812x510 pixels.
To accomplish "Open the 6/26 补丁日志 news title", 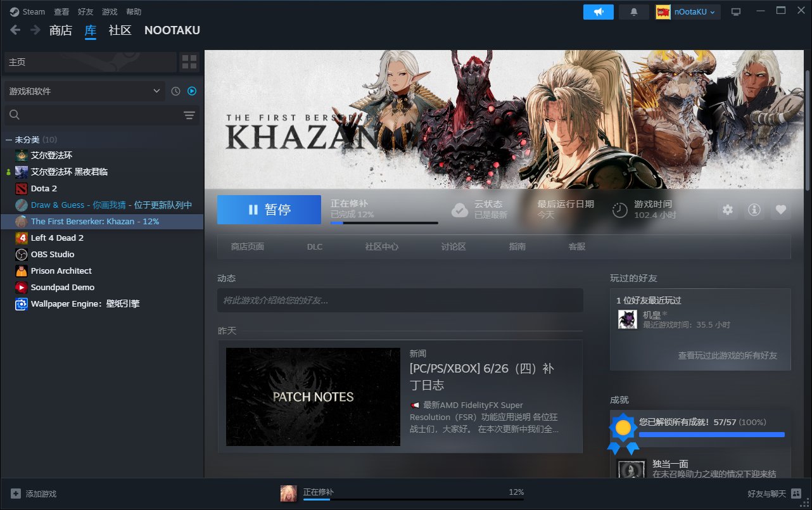I will (482, 376).
